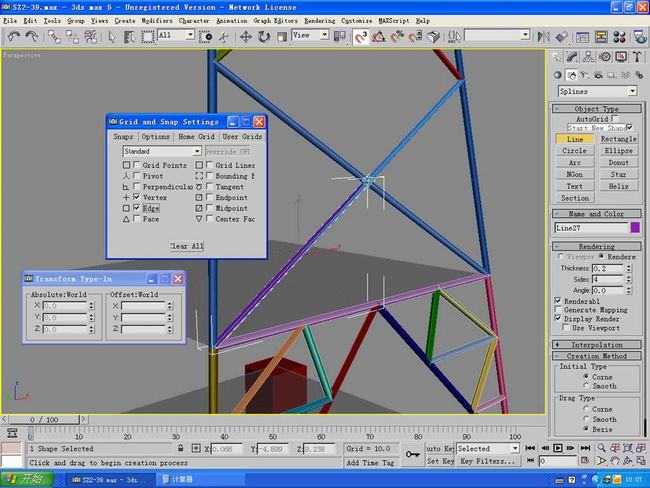Collapse the Rendering rollout
This screenshot has height=488, width=650.
pos(597,246)
